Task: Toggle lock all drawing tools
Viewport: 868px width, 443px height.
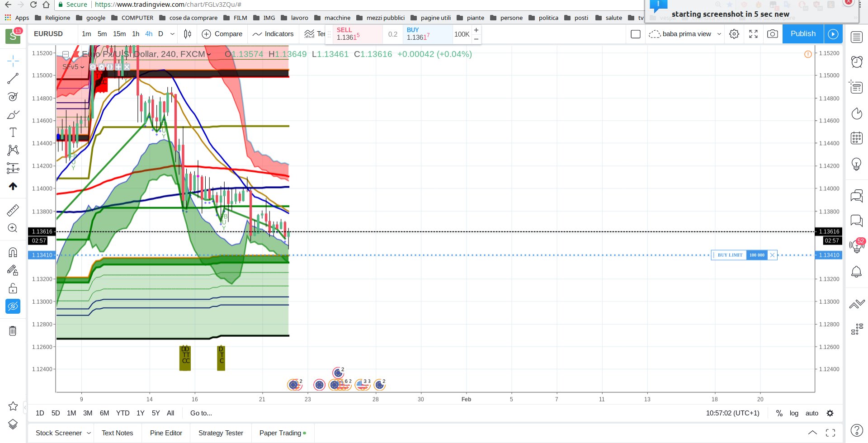Action: point(13,288)
